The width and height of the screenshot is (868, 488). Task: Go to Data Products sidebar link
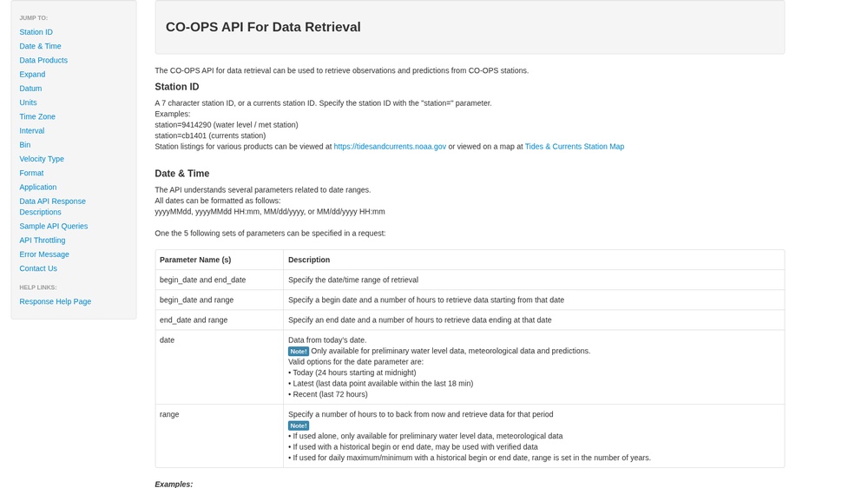click(x=43, y=61)
